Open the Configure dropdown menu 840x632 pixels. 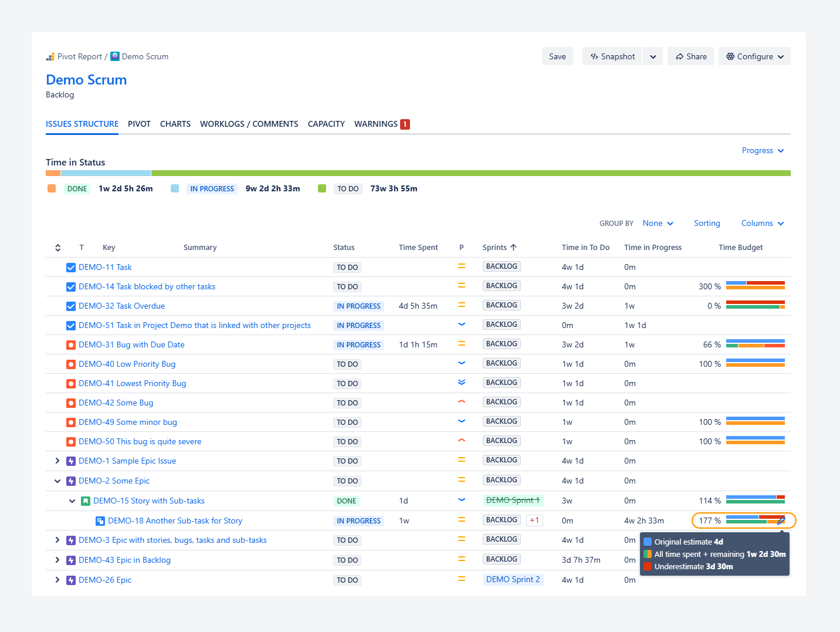pyautogui.click(x=754, y=56)
